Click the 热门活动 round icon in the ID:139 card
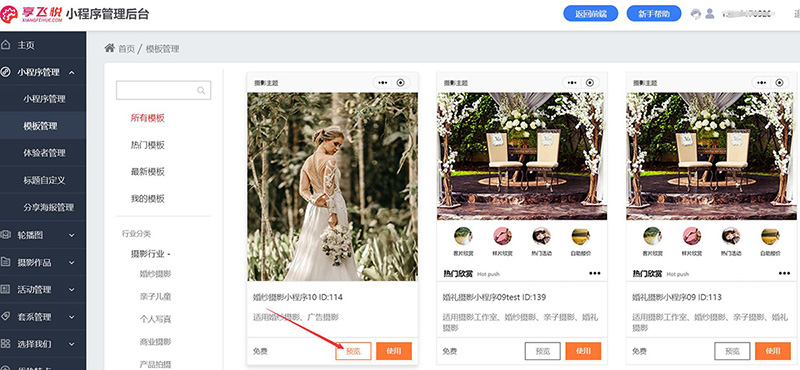 click(x=541, y=236)
